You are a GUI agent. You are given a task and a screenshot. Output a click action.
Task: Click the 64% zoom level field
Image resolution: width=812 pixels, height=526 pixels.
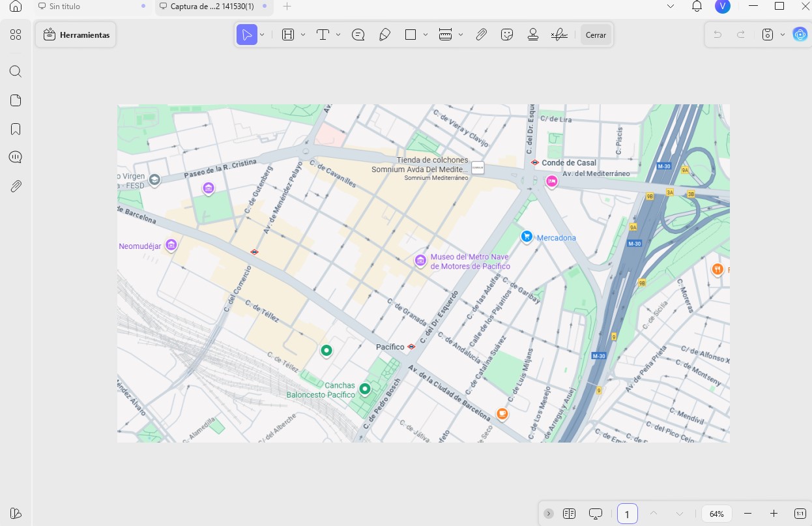(717, 514)
